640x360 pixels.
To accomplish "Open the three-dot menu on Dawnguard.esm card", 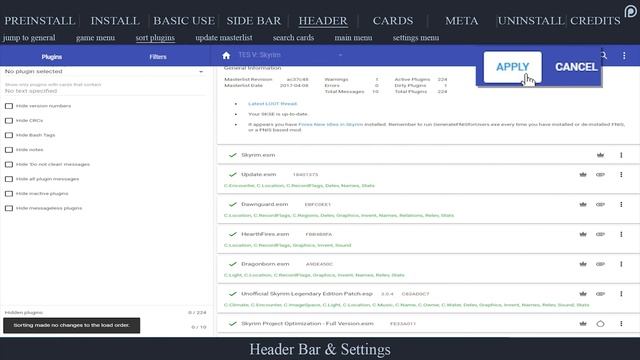I will coord(621,204).
